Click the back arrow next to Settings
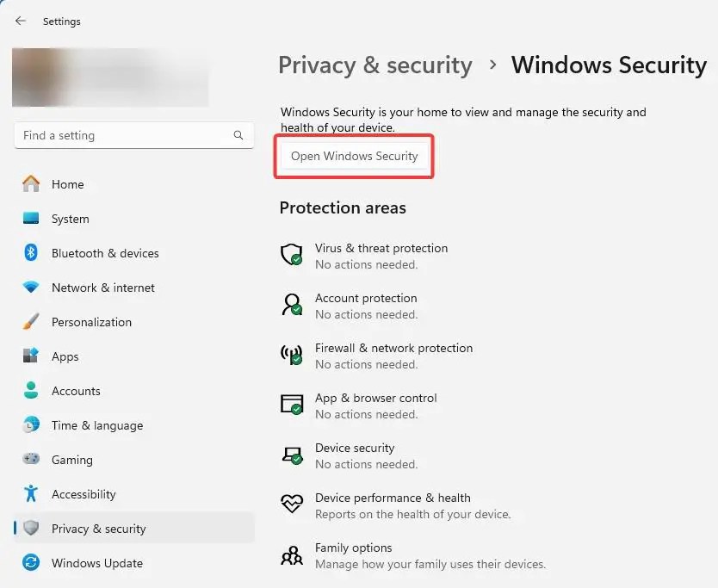Screen dimensions: 718x588 [x=21, y=21]
